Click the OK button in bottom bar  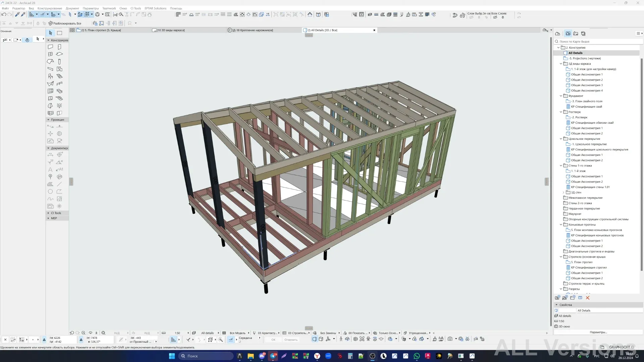(273, 340)
